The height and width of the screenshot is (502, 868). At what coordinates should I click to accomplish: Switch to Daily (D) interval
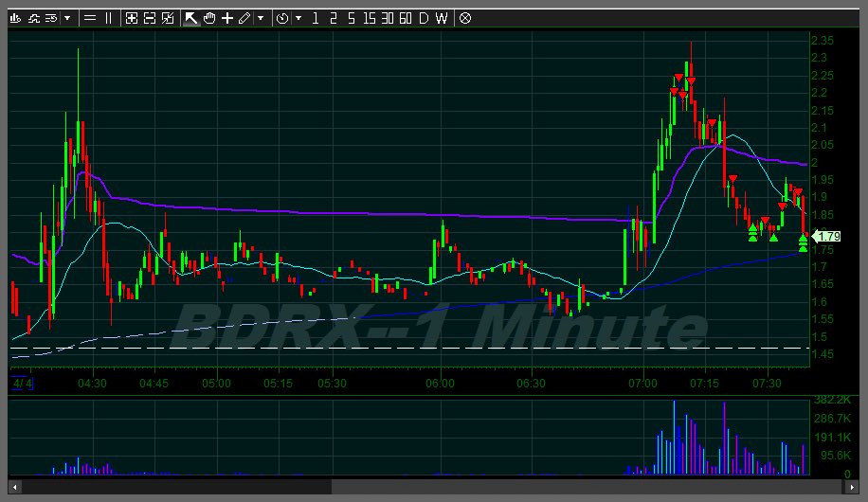424,18
